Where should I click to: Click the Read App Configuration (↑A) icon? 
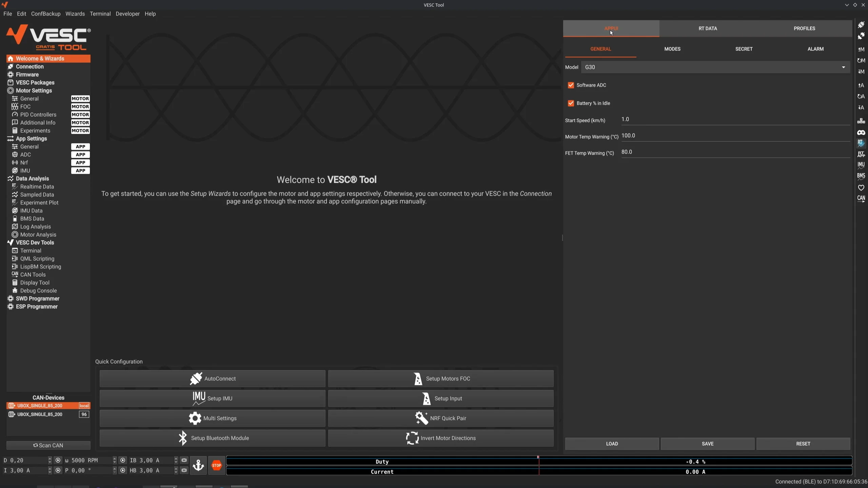click(x=861, y=85)
